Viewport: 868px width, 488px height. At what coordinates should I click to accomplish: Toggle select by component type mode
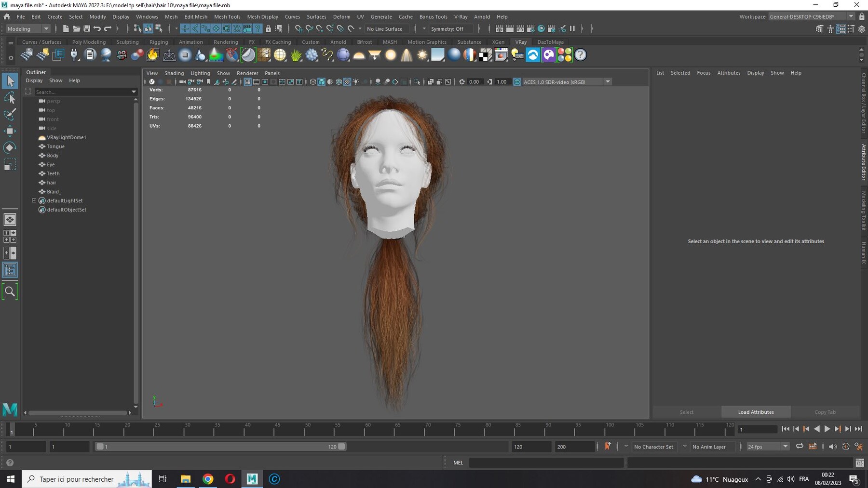(159, 29)
